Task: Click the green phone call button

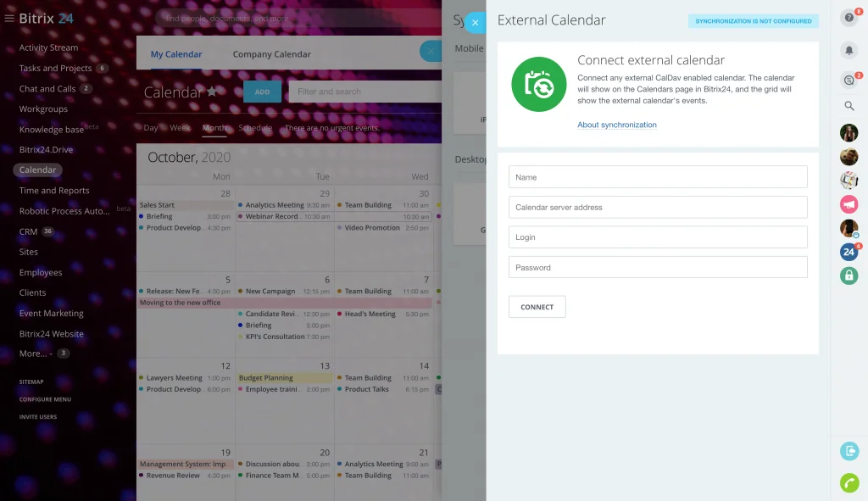Action: click(x=849, y=482)
